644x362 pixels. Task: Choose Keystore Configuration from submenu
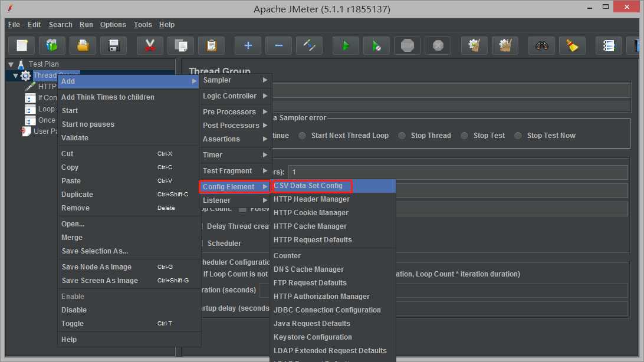333,337
